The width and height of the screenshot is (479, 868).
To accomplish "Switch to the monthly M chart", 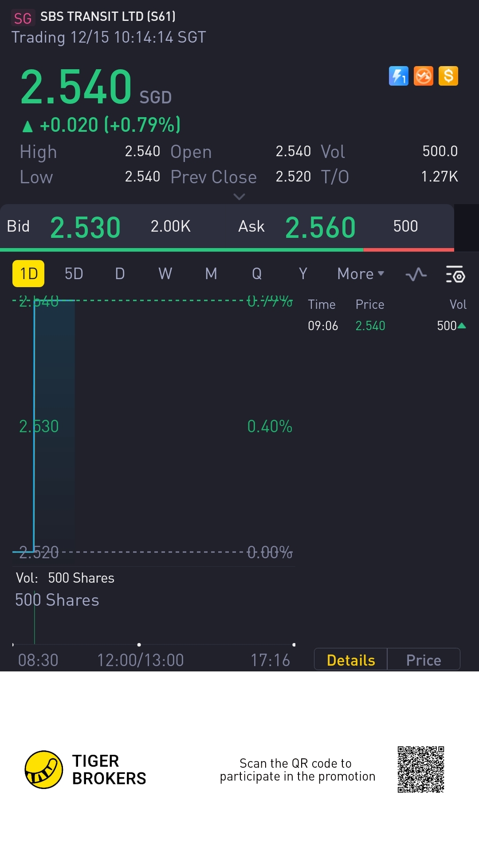I will click(211, 274).
